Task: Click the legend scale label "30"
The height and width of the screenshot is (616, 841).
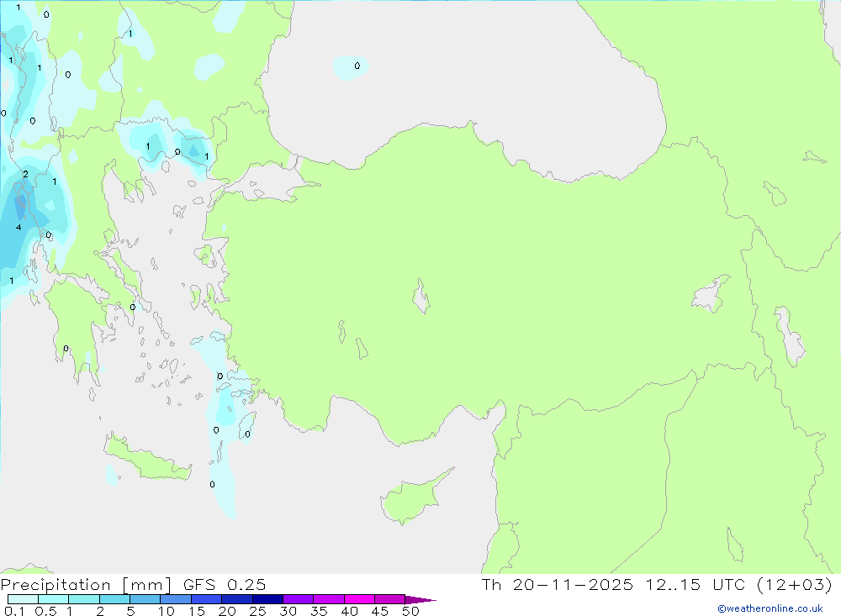Action: point(288,611)
